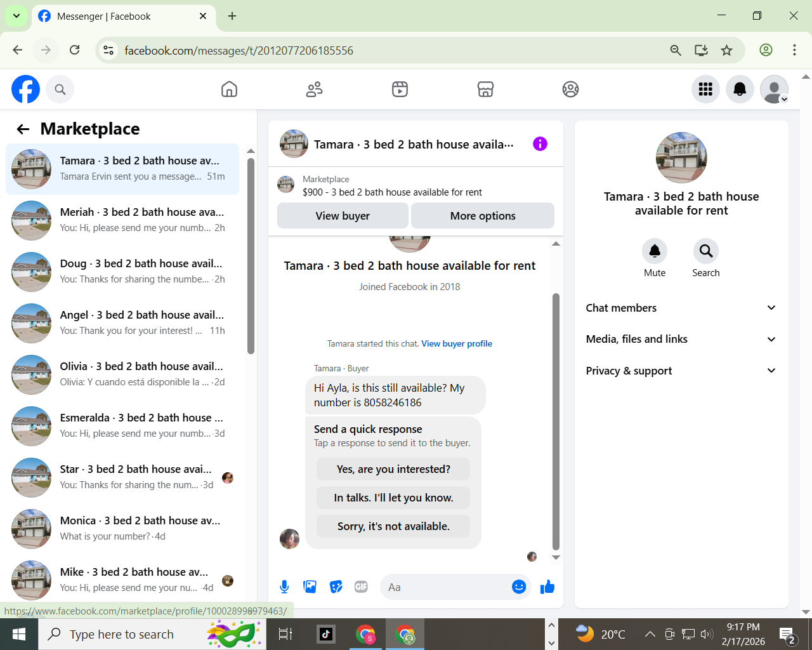Open Meriah conversation in list
Image resolution: width=812 pixels, height=650 pixels.
click(x=122, y=220)
